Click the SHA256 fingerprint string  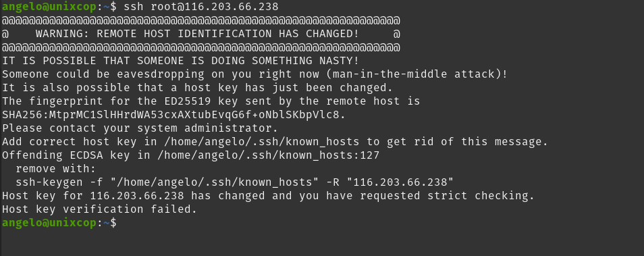(x=173, y=115)
